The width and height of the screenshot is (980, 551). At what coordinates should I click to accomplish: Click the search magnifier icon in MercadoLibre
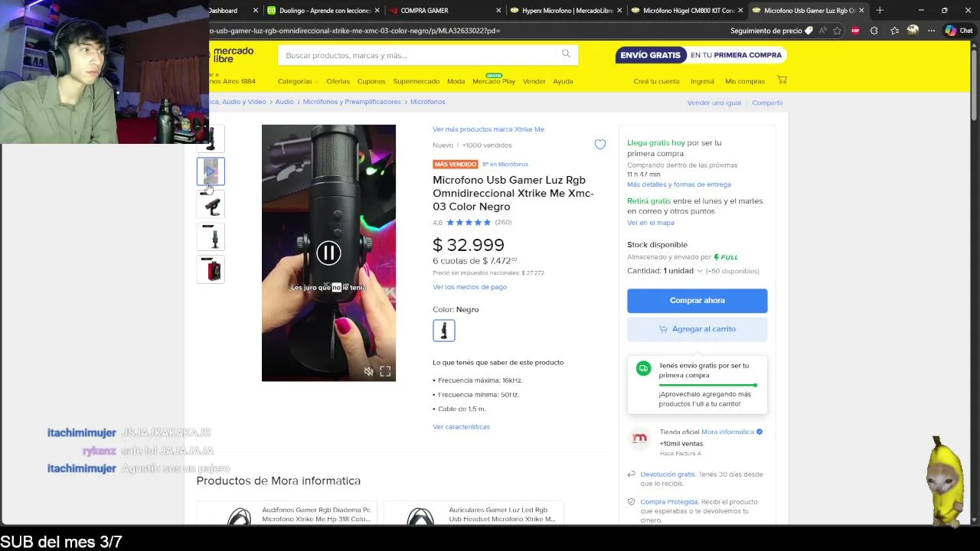click(566, 54)
